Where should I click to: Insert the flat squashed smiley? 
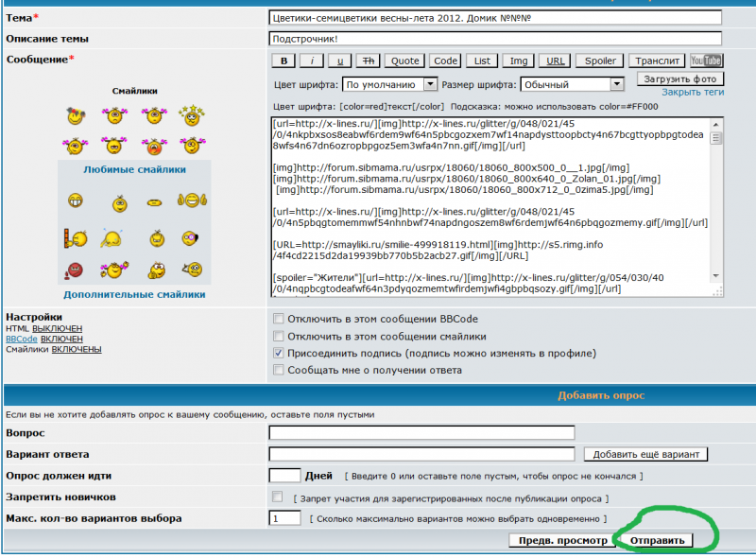(154, 202)
